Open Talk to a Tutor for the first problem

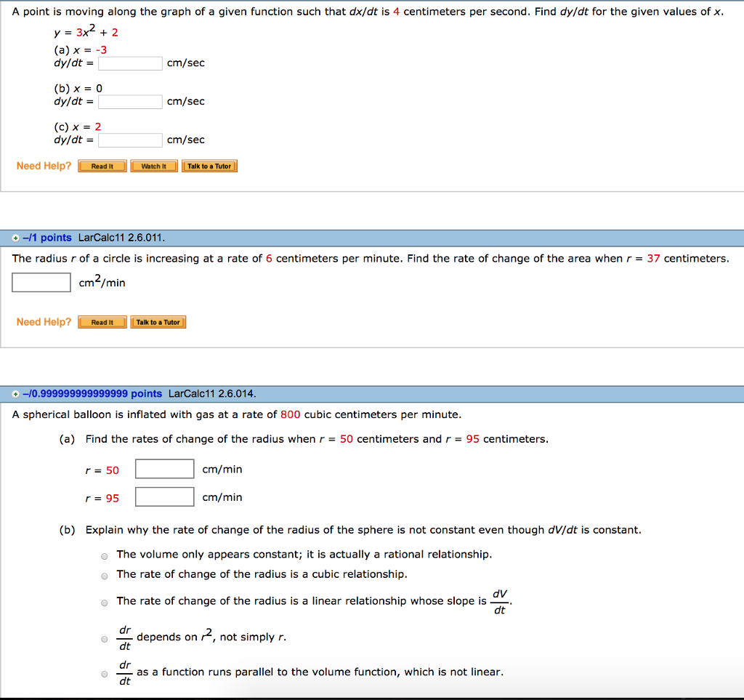point(209,166)
